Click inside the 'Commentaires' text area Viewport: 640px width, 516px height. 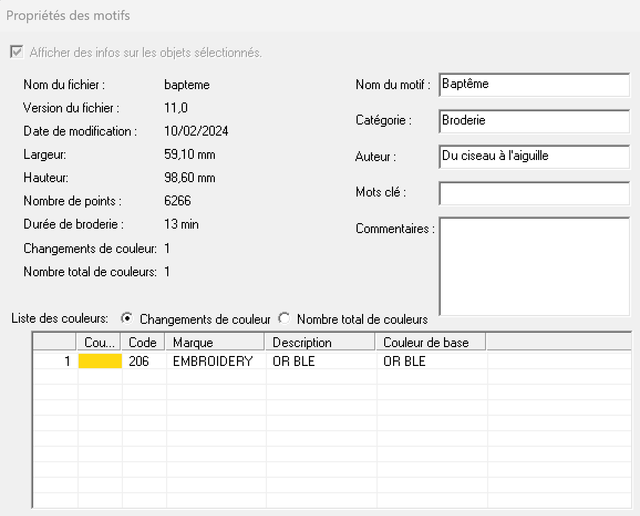tap(534, 266)
